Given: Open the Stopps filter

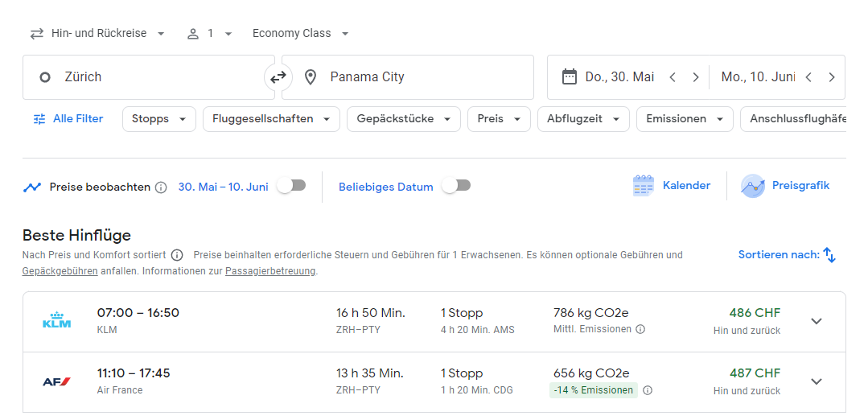Looking at the screenshot, I should coord(158,119).
